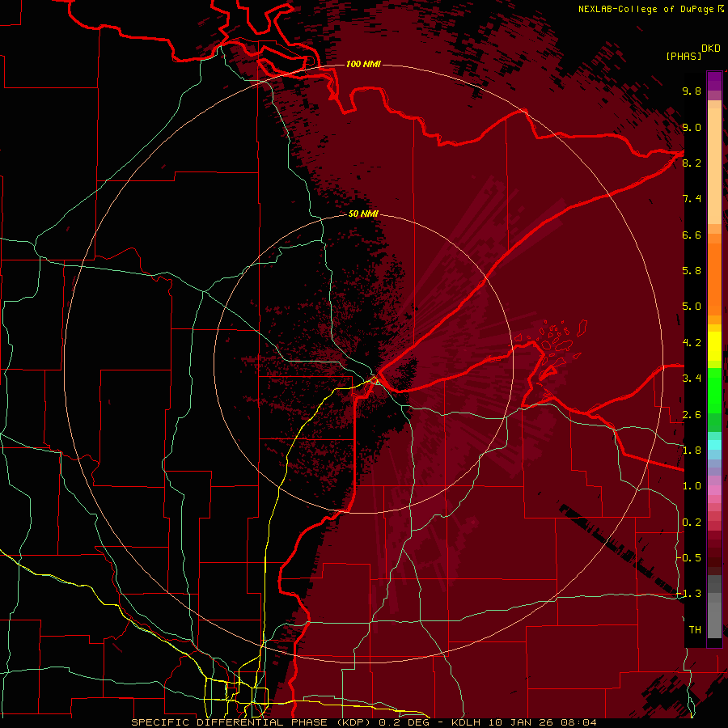The image size is (728, 728).
Task: Click the DKD legend title
Action: click(711, 49)
